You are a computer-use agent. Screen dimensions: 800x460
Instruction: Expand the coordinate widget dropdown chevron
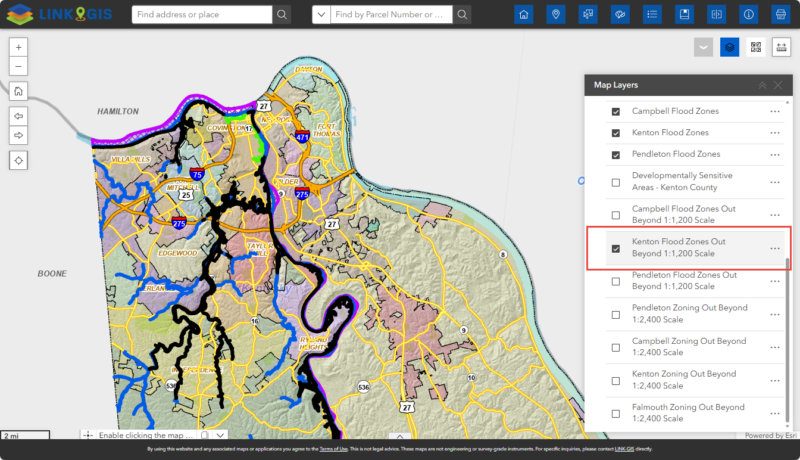tap(220, 435)
